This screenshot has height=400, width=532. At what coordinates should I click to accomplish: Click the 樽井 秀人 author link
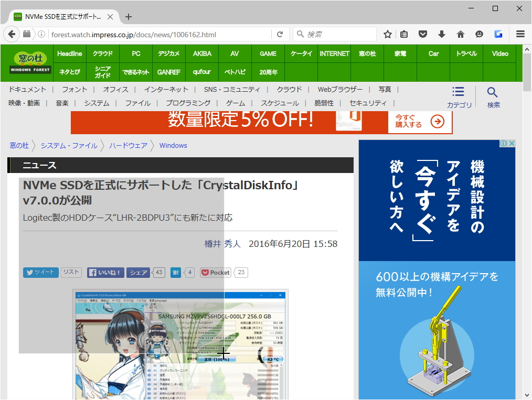click(x=222, y=243)
